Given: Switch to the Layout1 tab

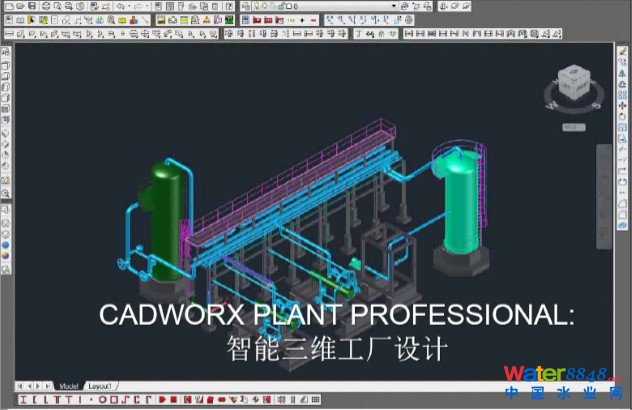Looking at the screenshot, I should [x=101, y=385].
